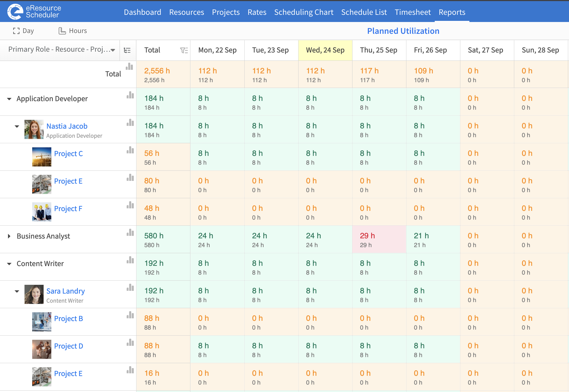The image size is (569, 392).
Task: Open the Primary Role - Resource grouping dropdown
Action: [x=62, y=49]
